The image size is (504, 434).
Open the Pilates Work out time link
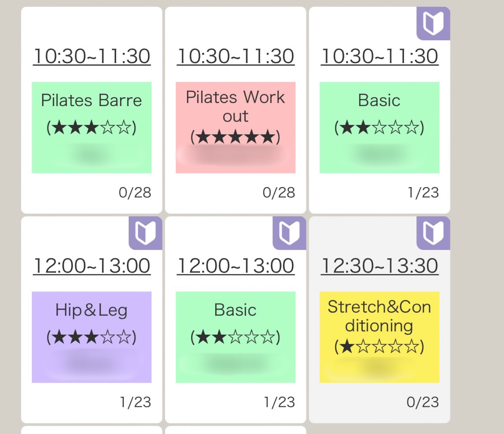[x=236, y=56]
